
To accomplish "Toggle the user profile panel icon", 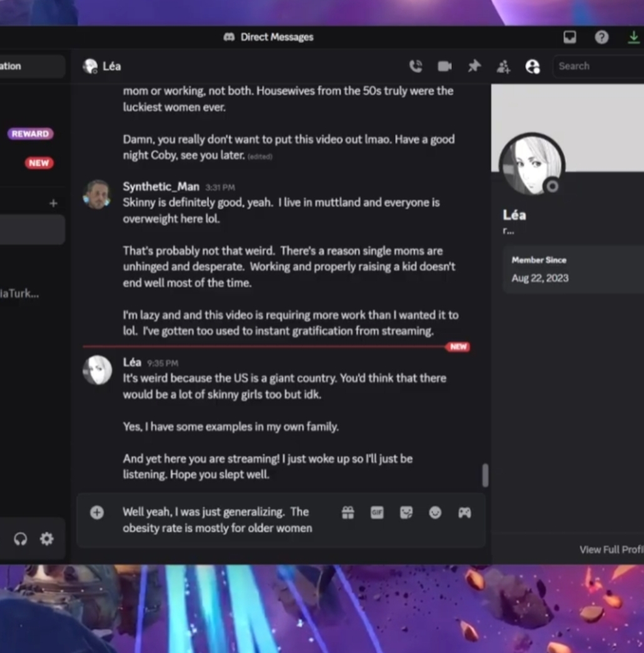I will click(x=533, y=66).
